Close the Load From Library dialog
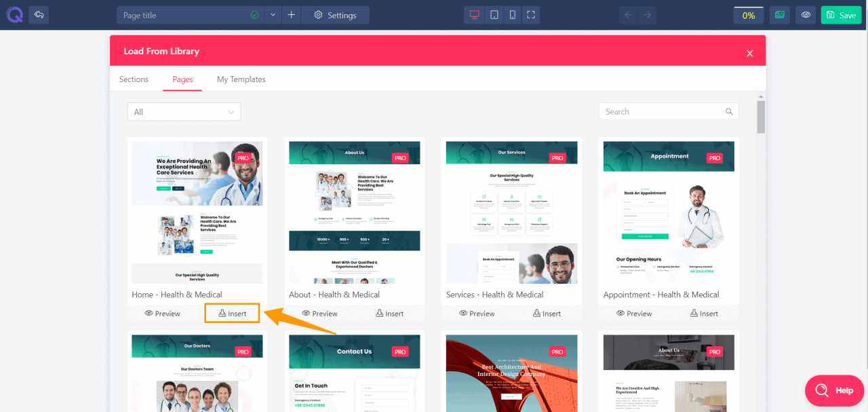The height and width of the screenshot is (412, 868). [749, 53]
